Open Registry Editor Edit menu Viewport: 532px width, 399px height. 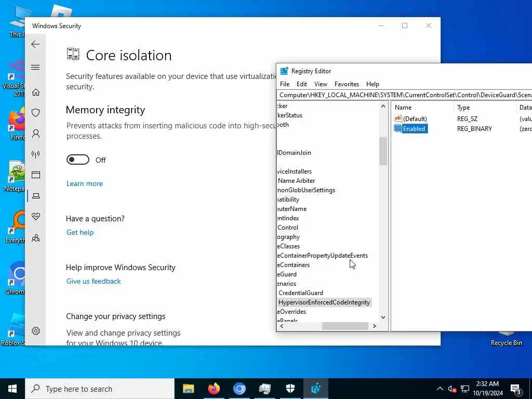click(302, 84)
